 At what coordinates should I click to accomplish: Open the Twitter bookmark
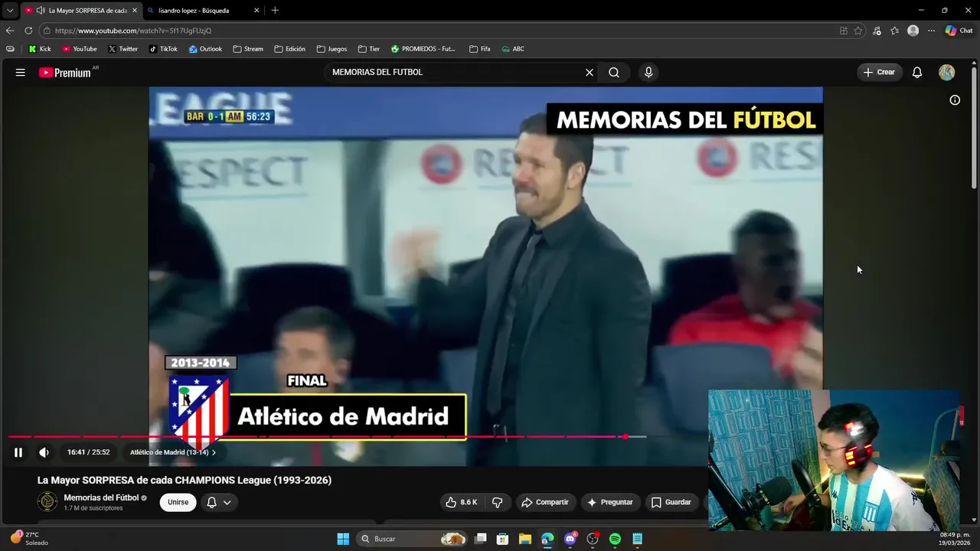coord(122,49)
